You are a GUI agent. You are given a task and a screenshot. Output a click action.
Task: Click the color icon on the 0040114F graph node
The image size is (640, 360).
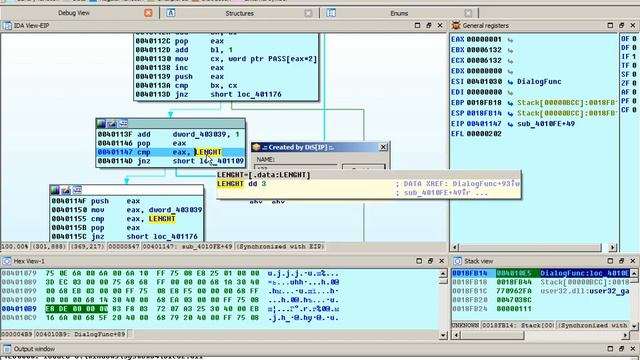pos(55,190)
